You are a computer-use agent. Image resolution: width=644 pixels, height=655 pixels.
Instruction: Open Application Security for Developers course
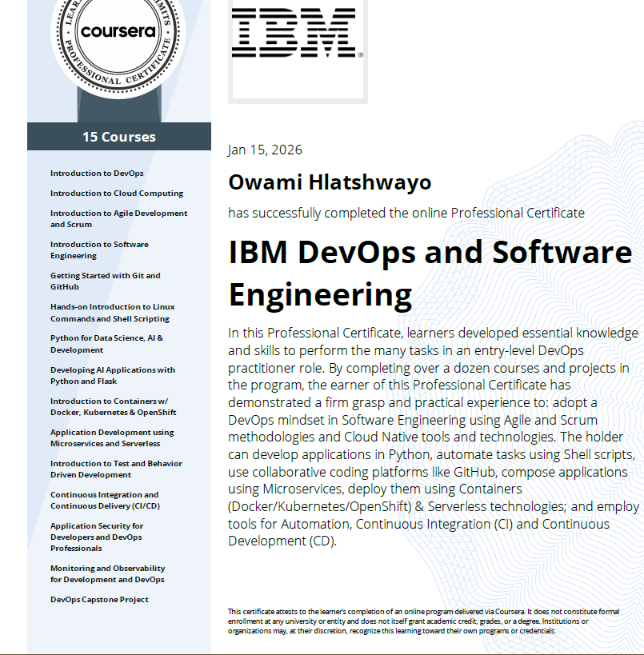[x=97, y=537]
